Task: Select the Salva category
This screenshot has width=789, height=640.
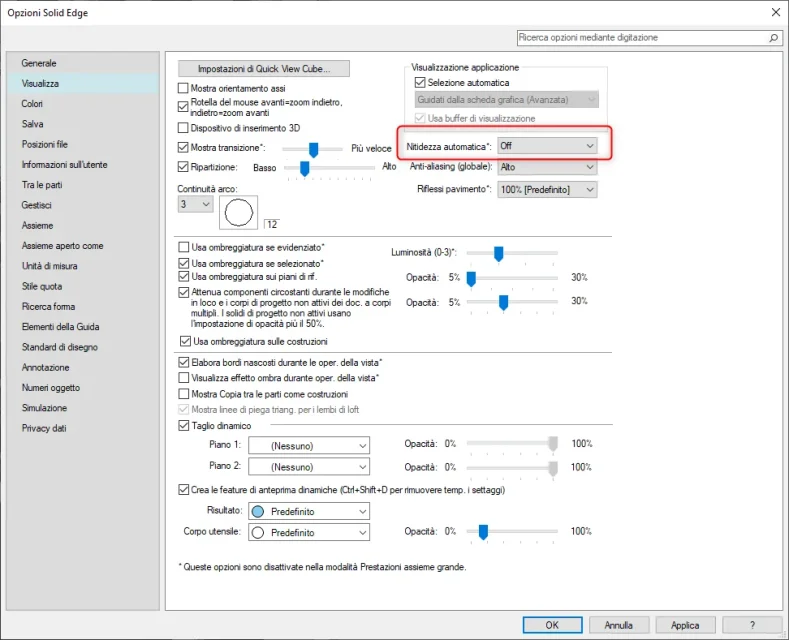Action: tap(83, 124)
